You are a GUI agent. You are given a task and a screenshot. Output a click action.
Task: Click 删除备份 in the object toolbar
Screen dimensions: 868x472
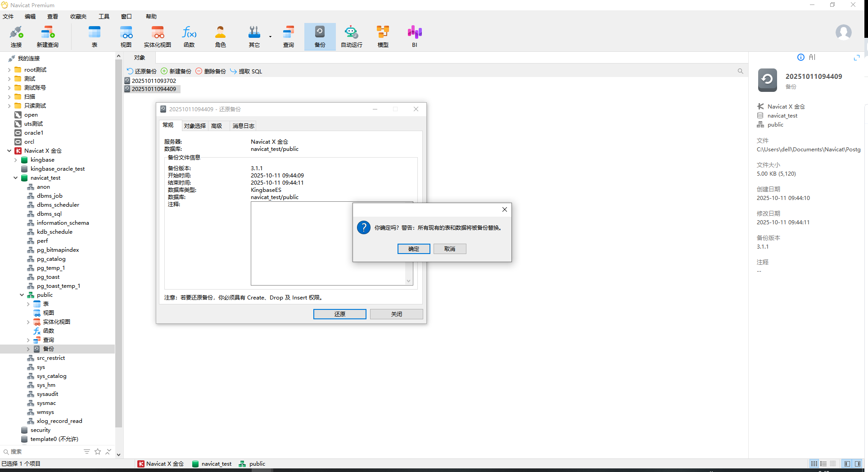pyautogui.click(x=211, y=71)
